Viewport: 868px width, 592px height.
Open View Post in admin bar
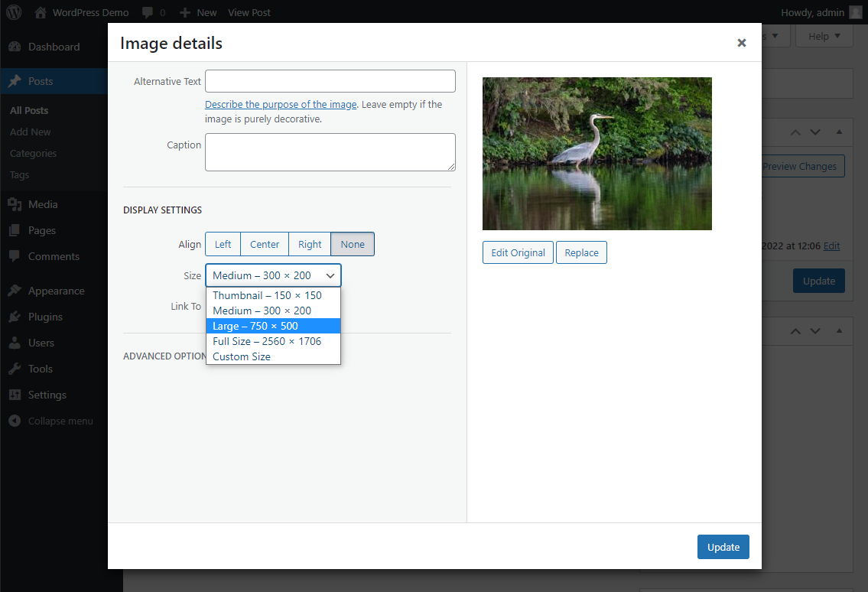[x=249, y=12]
